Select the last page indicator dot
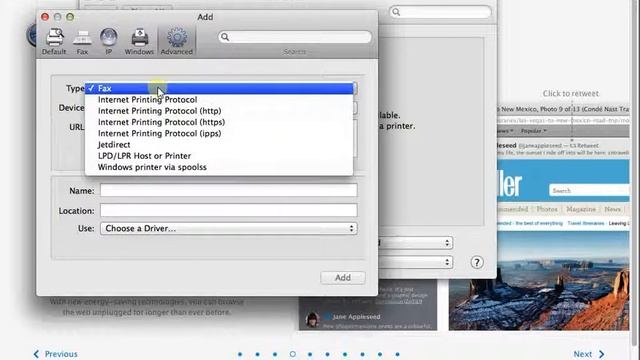 point(398,354)
